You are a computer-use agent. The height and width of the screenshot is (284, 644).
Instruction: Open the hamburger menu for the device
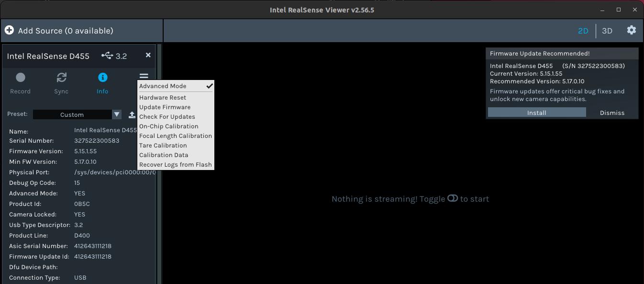143,76
